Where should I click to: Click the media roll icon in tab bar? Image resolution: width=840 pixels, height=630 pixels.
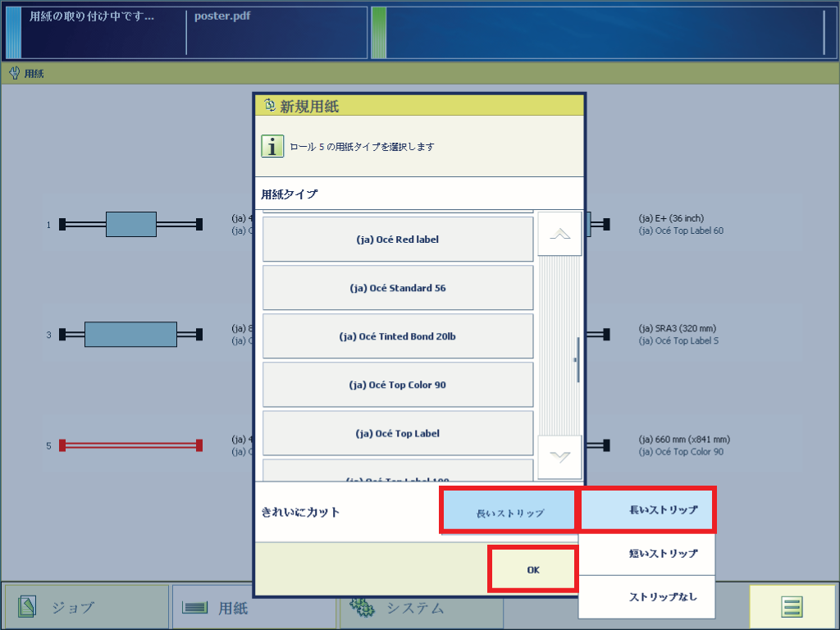pos(194,607)
